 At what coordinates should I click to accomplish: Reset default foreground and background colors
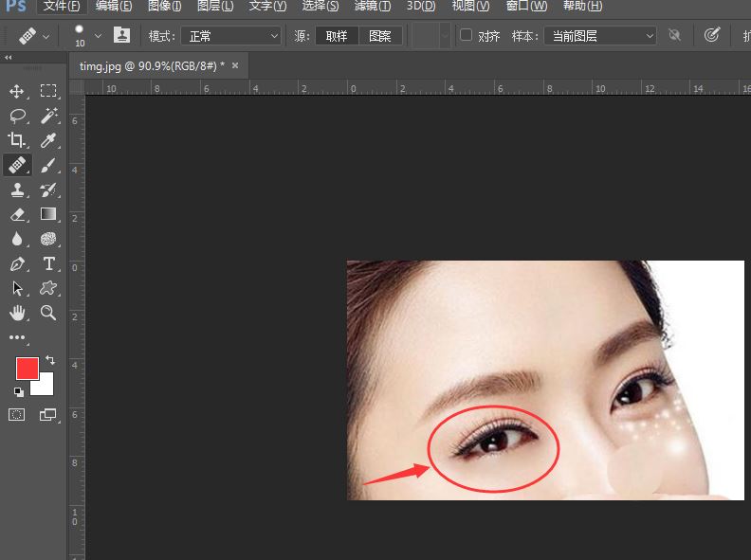[x=19, y=392]
